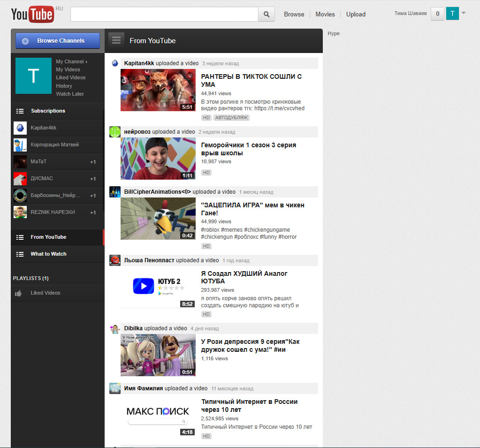The width and height of the screenshot is (480, 448).
Task: Open the нейровоз uploader name
Action: tap(137, 132)
